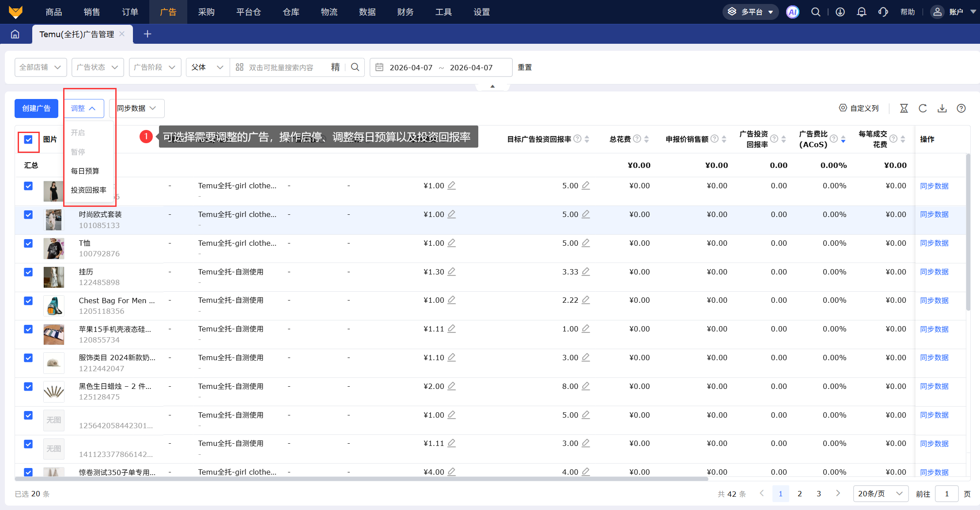Click 同步数据 link for 时尚欧式套装 row

point(934,214)
